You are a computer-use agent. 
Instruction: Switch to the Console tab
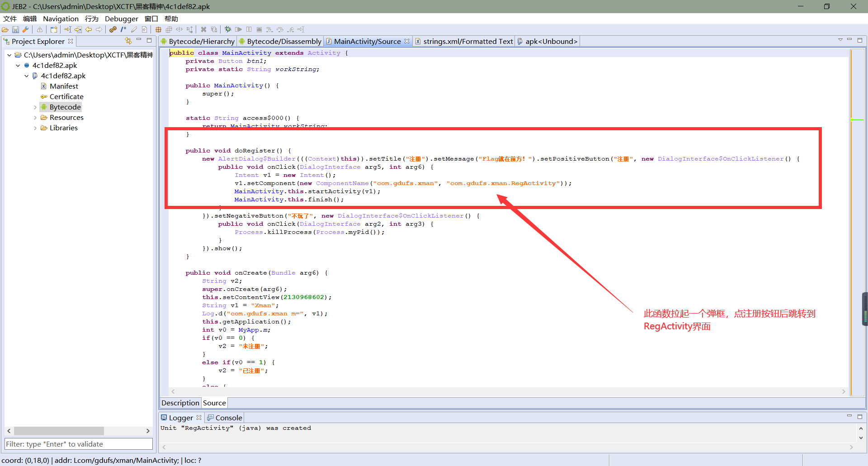(x=225, y=418)
